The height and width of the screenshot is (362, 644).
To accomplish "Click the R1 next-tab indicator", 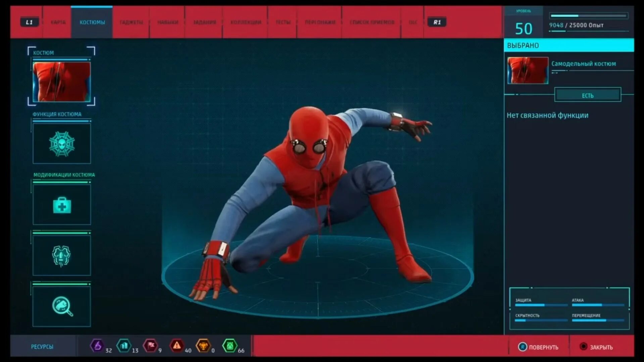I will [437, 22].
